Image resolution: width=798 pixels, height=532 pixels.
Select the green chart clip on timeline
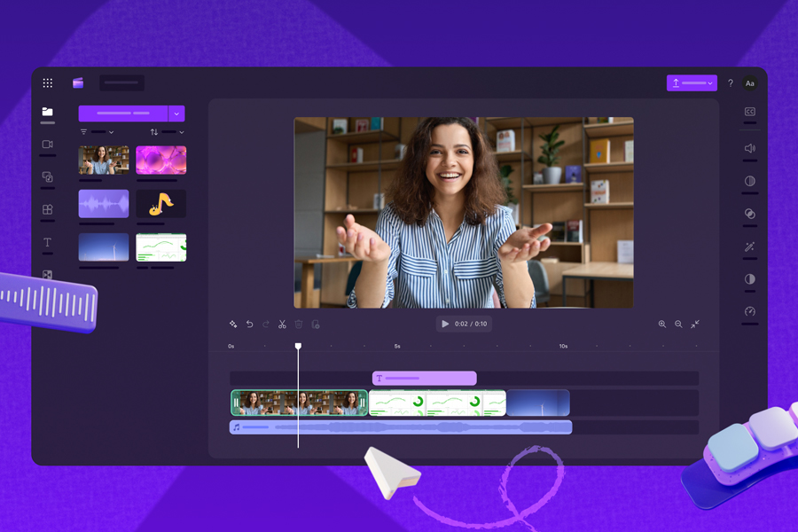(437, 403)
